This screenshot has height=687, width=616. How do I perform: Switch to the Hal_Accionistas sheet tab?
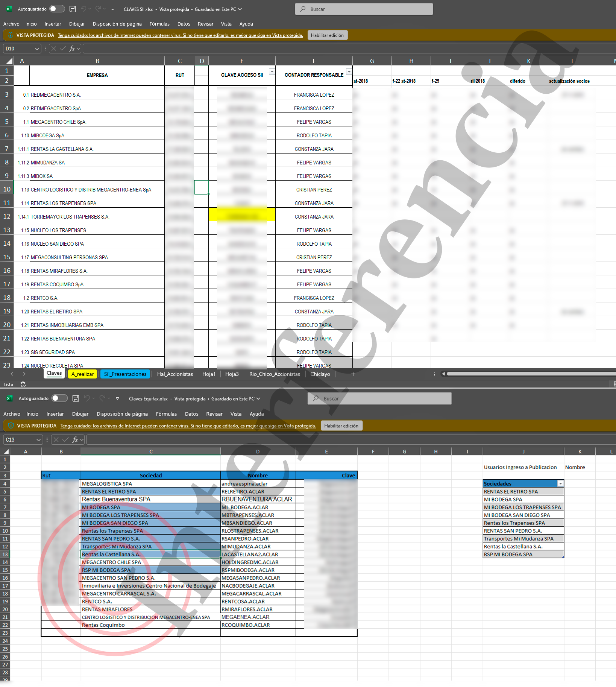tap(175, 374)
